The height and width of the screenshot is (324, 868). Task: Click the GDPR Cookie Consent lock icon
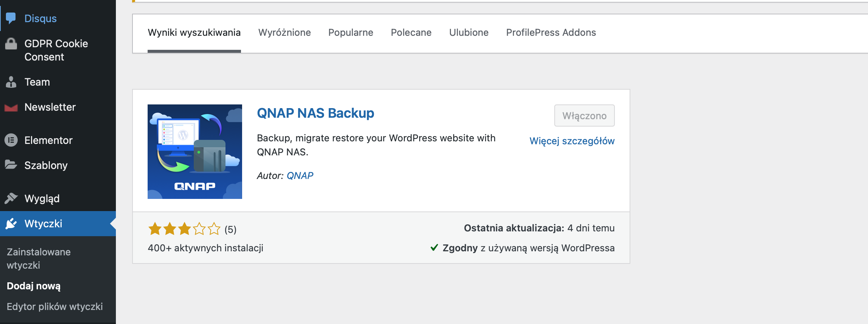pyautogui.click(x=11, y=44)
